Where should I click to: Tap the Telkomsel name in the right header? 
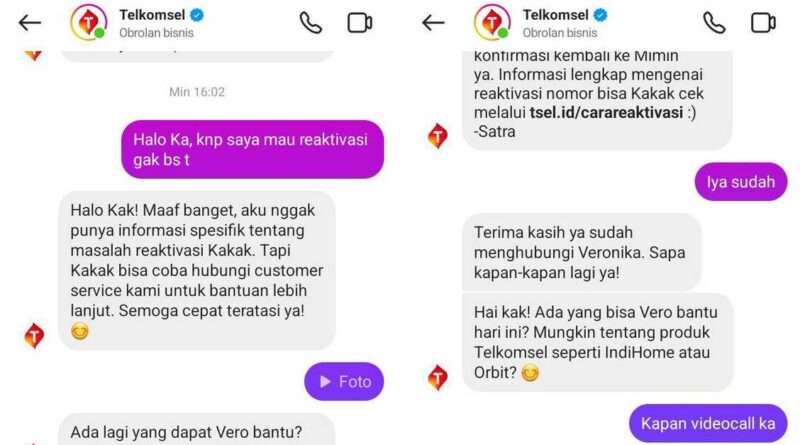555,15
